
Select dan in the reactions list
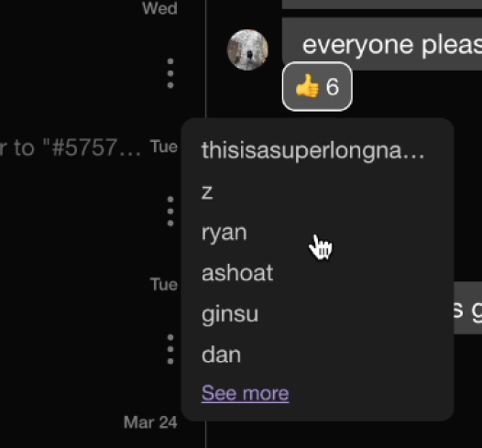pos(221,355)
